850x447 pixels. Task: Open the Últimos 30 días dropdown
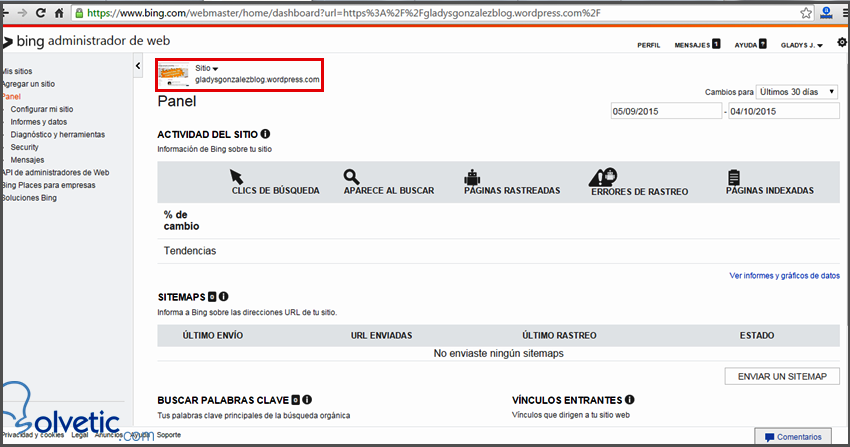click(797, 92)
